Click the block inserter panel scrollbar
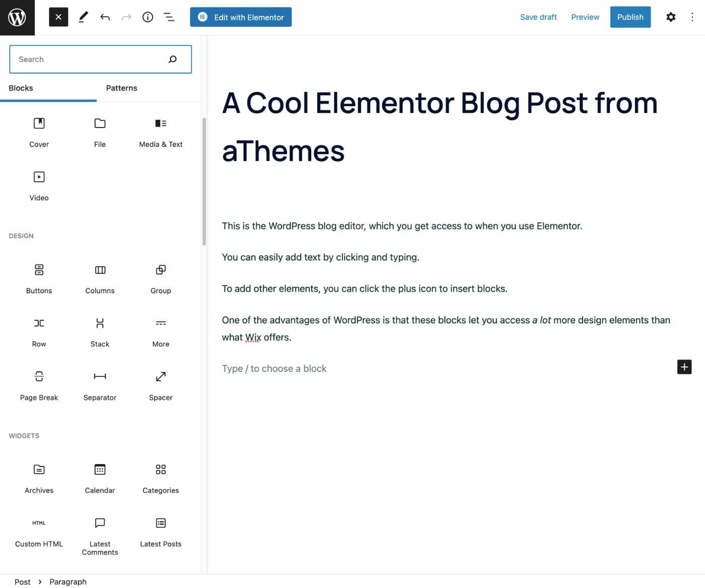 pyautogui.click(x=204, y=181)
